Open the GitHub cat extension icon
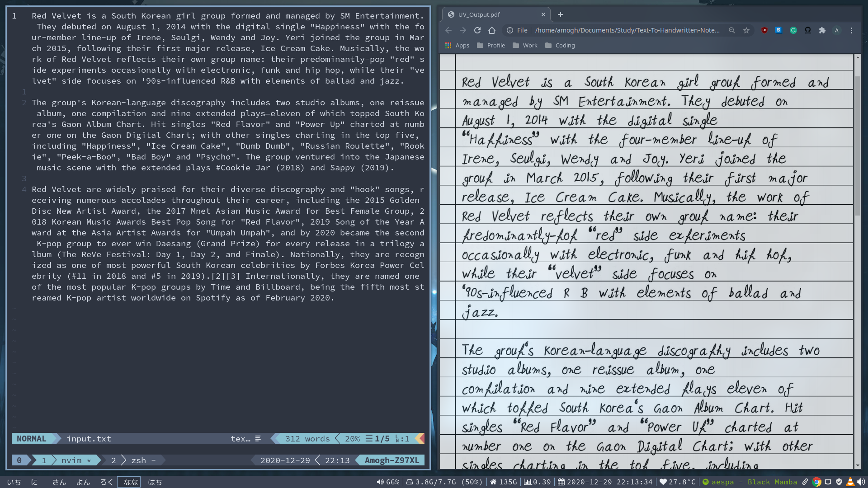 [807, 30]
